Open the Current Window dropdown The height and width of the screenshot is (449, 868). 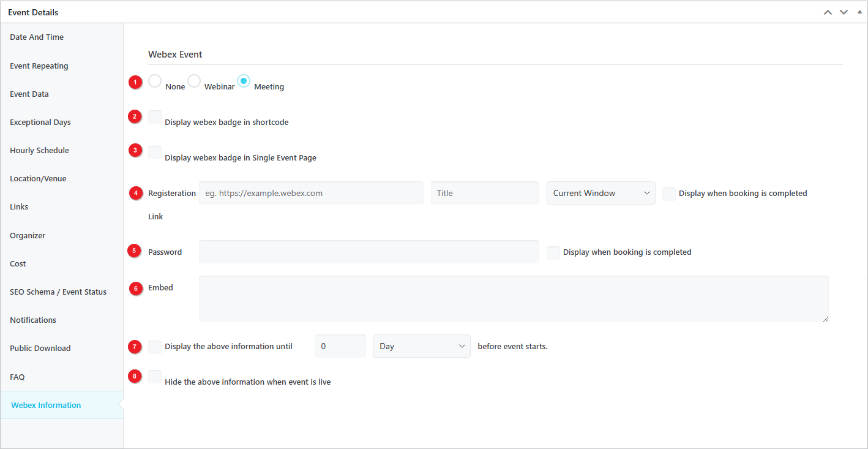tap(600, 193)
